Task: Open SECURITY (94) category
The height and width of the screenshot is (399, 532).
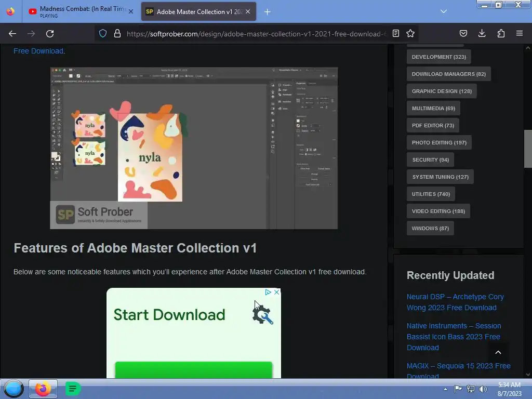Action: pyautogui.click(x=430, y=160)
